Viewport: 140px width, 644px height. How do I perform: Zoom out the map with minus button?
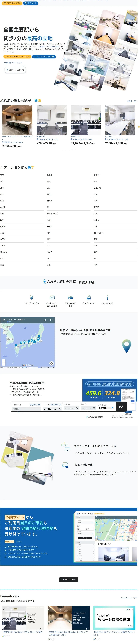tap(4, 364)
